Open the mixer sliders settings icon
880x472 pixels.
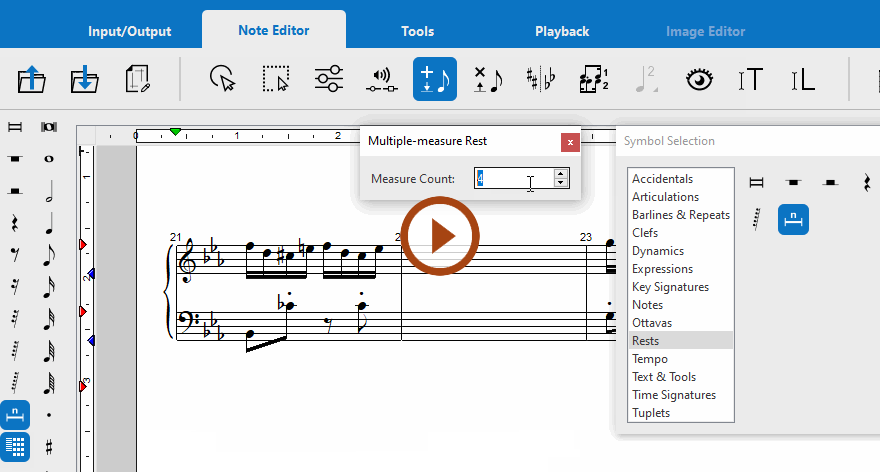[x=328, y=80]
